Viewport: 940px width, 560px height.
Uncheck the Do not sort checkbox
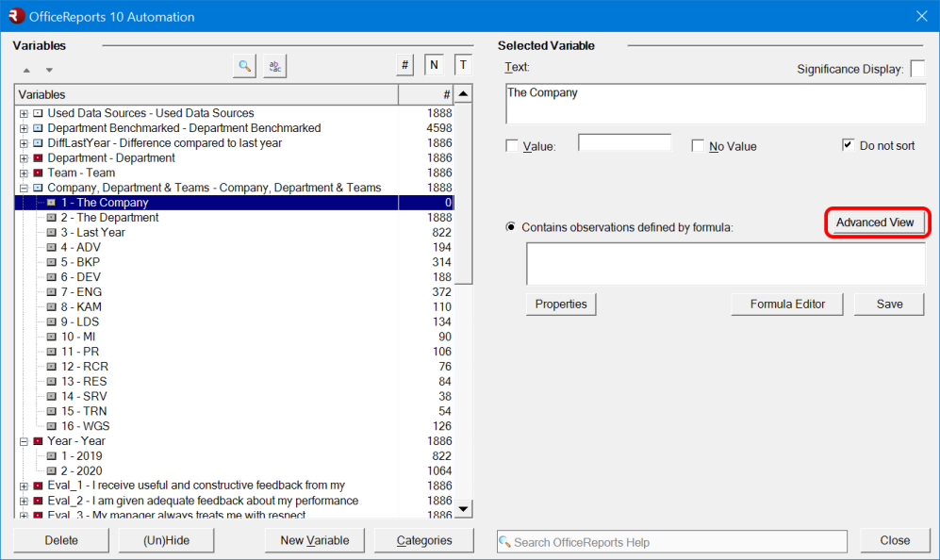pyautogui.click(x=847, y=145)
